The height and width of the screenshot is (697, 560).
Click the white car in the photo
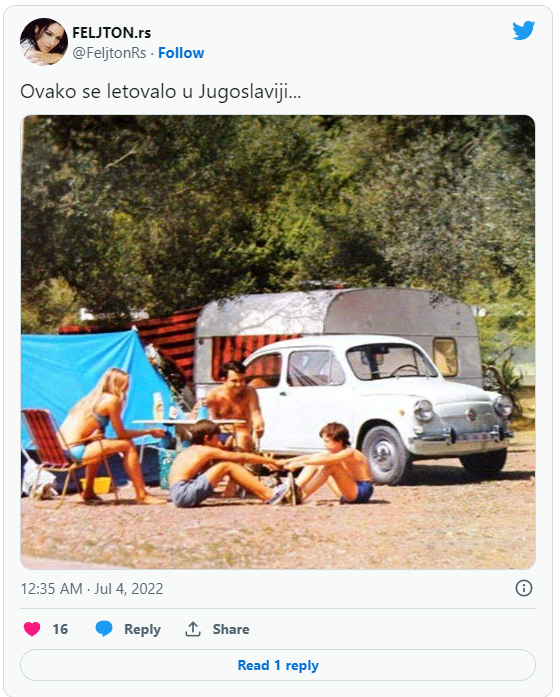click(x=378, y=407)
